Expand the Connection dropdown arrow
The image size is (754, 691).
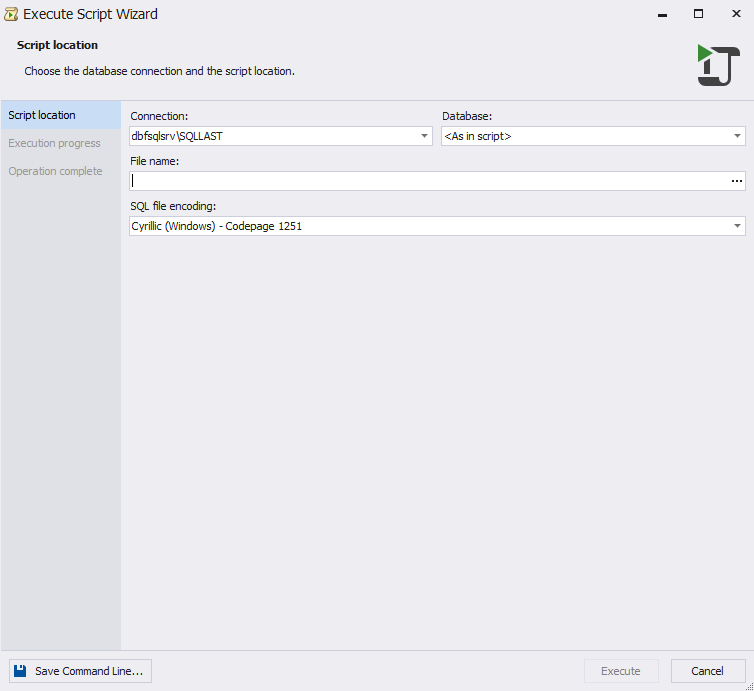point(424,136)
